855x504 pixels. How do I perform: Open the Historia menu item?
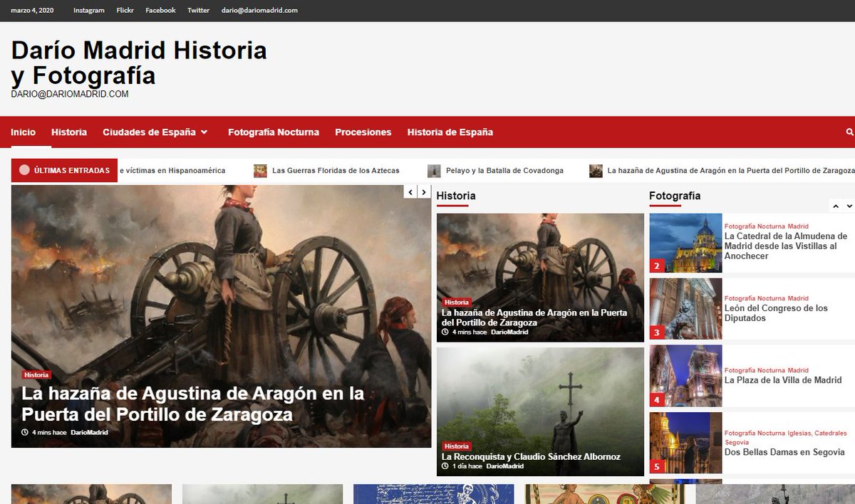click(69, 132)
